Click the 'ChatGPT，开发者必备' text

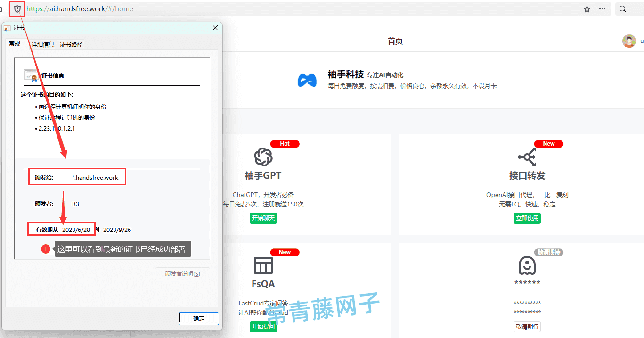pyautogui.click(x=263, y=195)
